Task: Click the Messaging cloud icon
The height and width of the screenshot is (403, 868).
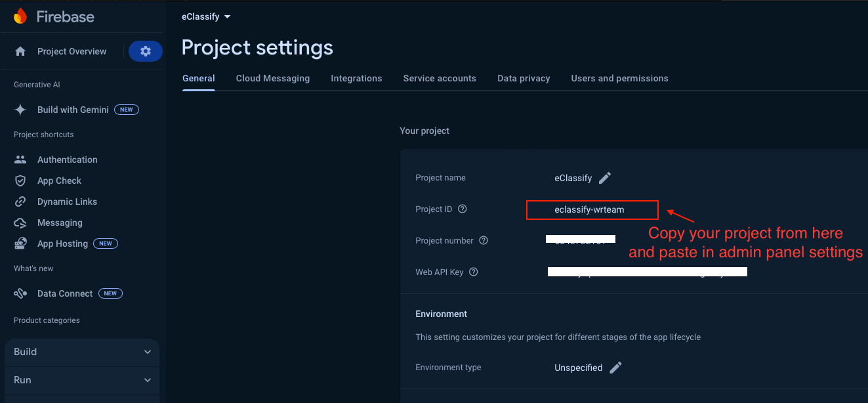Action: click(x=20, y=223)
